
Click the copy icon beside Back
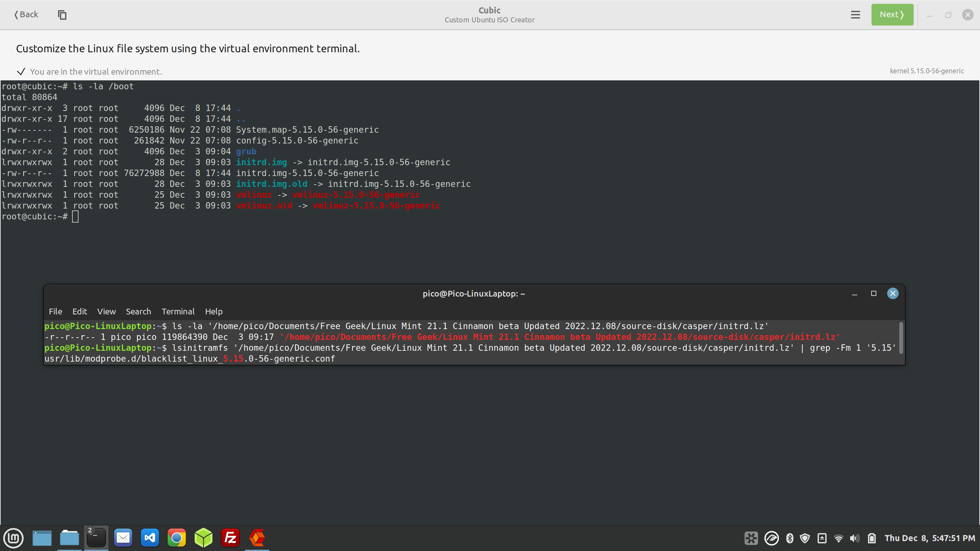[x=62, y=15]
